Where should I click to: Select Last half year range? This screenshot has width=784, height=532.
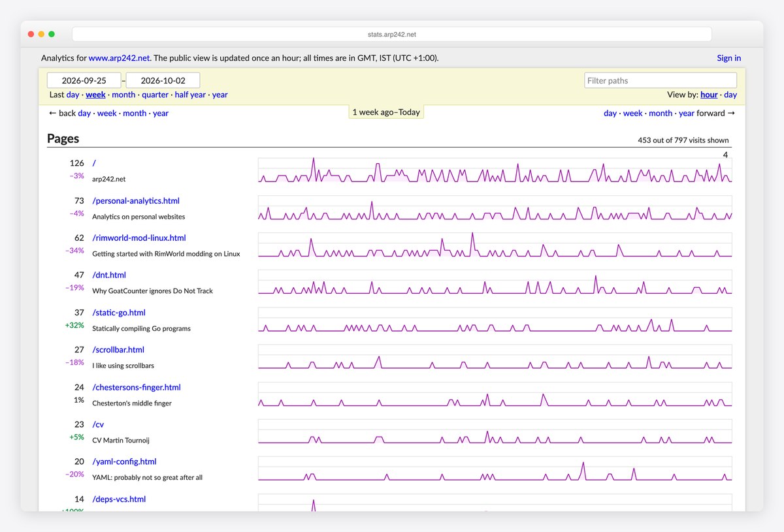point(190,95)
